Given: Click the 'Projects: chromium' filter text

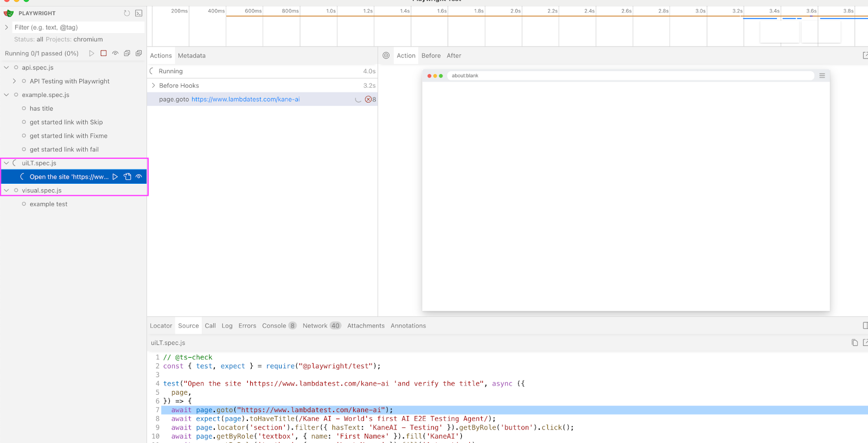Looking at the screenshot, I should [74, 40].
